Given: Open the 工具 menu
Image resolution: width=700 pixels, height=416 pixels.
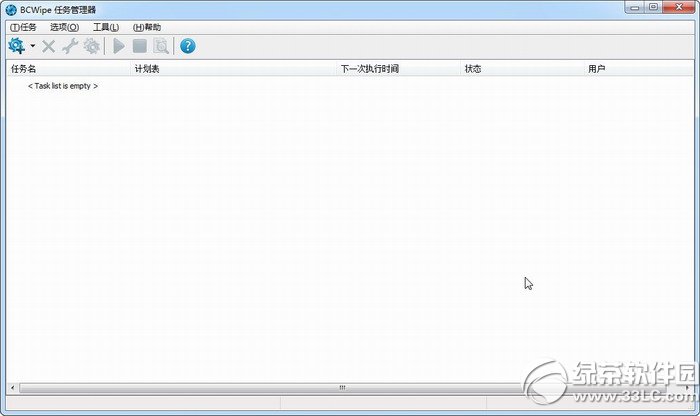Looking at the screenshot, I should [106, 27].
